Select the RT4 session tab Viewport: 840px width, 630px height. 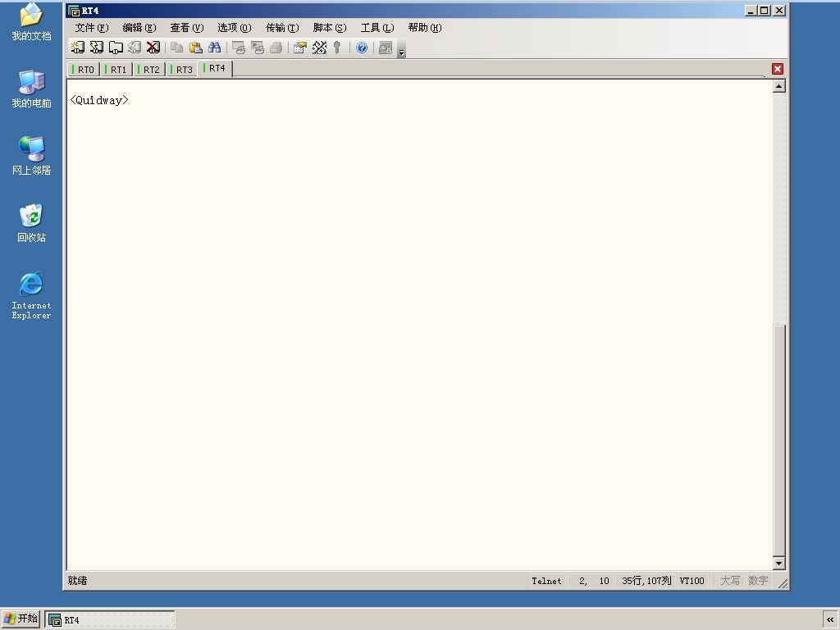pyautogui.click(x=215, y=69)
